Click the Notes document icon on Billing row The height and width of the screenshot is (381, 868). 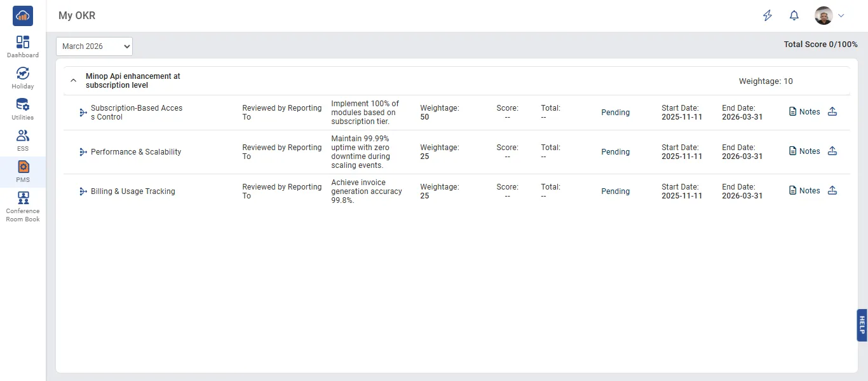coord(792,191)
